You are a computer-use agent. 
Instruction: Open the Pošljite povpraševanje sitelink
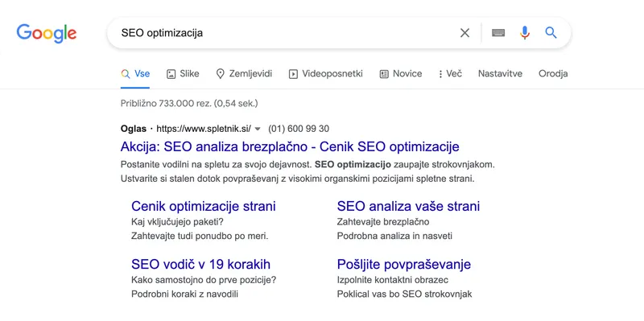point(404,265)
